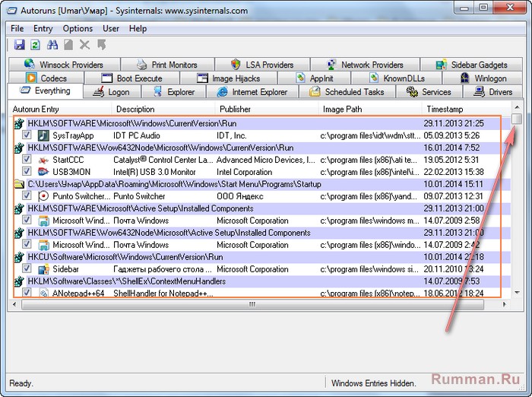This screenshot has height=397, width=532.
Task: Uncheck the SysTrayApp autorun checkbox
Action: (x=27, y=135)
